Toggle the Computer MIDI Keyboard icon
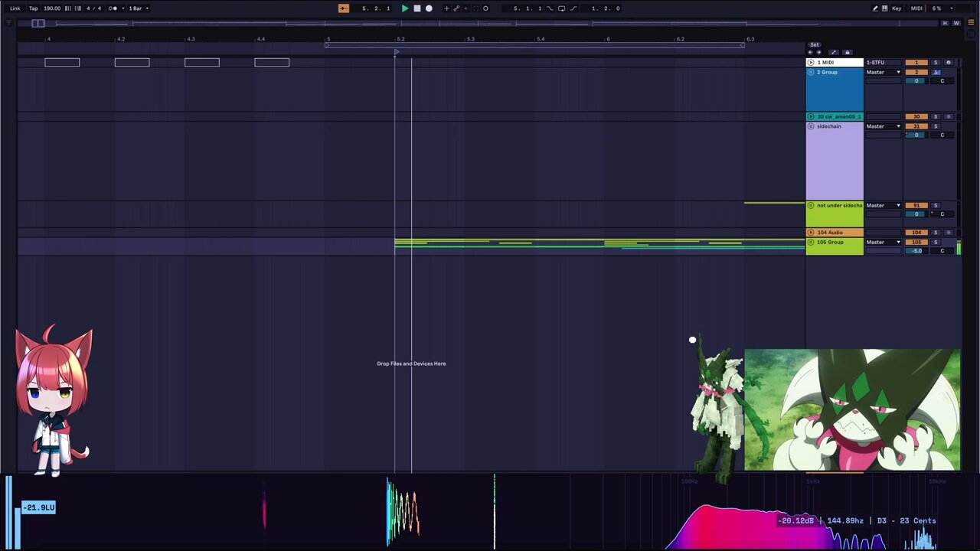This screenshot has height=551, width=980. [885, 8]
